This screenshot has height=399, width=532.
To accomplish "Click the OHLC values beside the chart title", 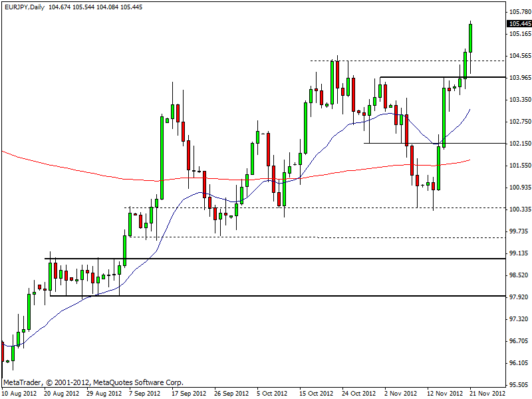I will tap(98, 7).
